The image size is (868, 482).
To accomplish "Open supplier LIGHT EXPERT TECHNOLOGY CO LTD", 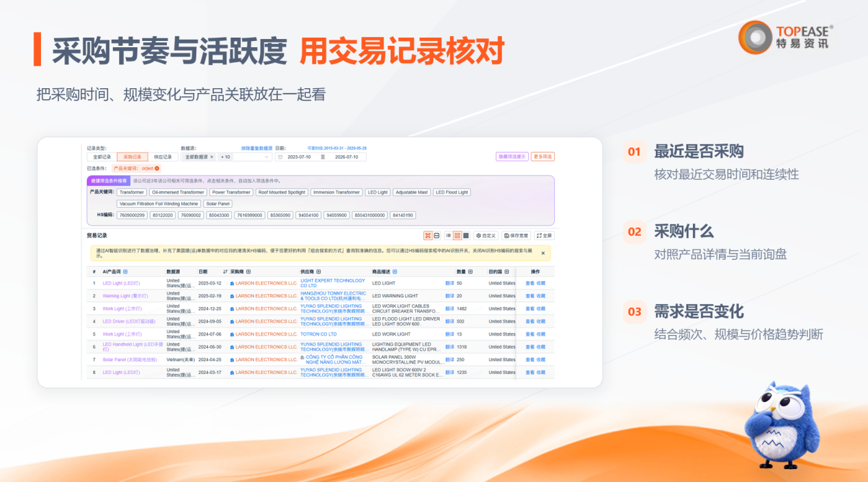I will coord(332,283).
